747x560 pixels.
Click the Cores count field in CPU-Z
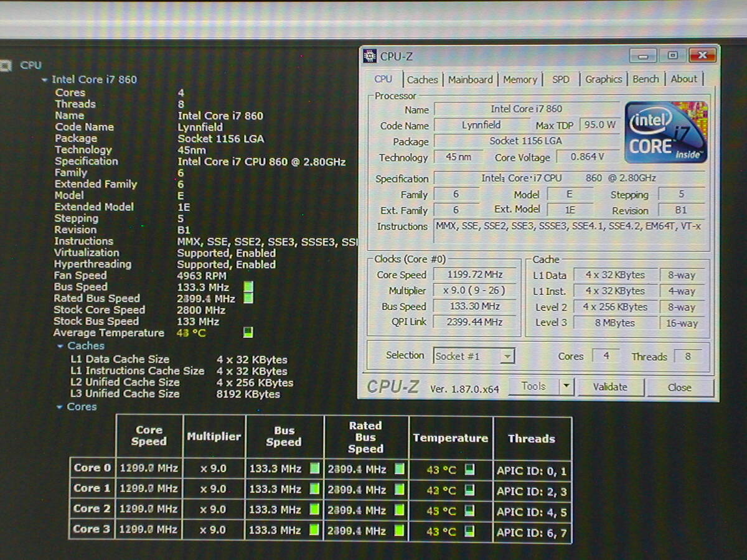point(606,356)
